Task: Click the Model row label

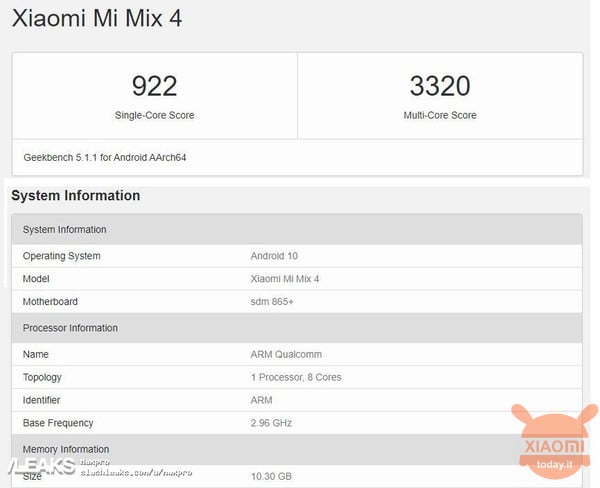Action: point(36,279)
